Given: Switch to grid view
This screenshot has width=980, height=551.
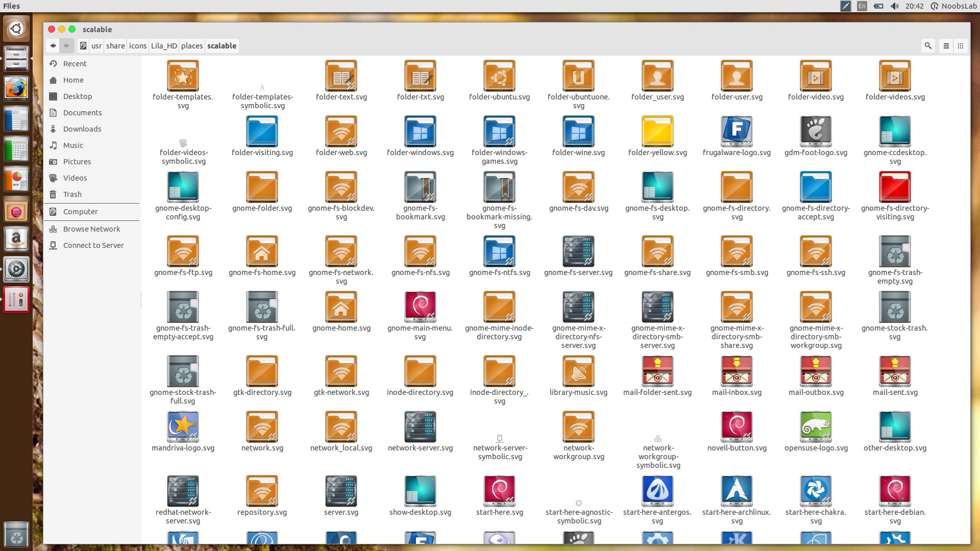Looking at the screenshot, I should [961, 46].
